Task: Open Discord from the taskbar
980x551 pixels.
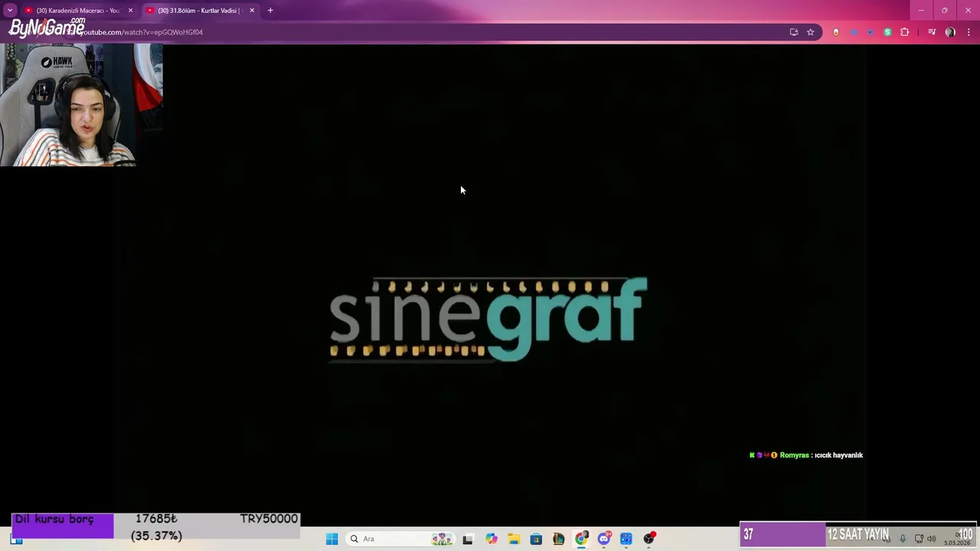Action: point(604,539)
